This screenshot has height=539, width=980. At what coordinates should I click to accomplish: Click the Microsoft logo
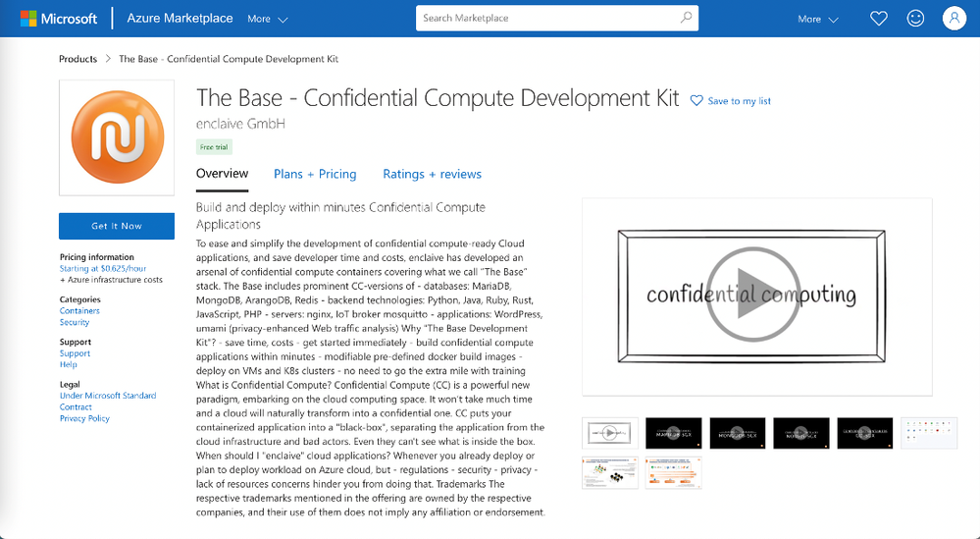click(59, 19)
